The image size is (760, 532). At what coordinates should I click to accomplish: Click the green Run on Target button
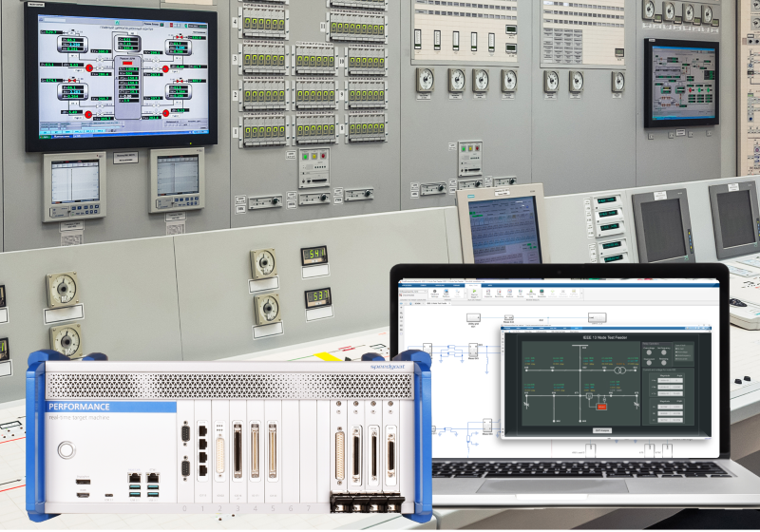pyautogui.click(x=474, y=294)
